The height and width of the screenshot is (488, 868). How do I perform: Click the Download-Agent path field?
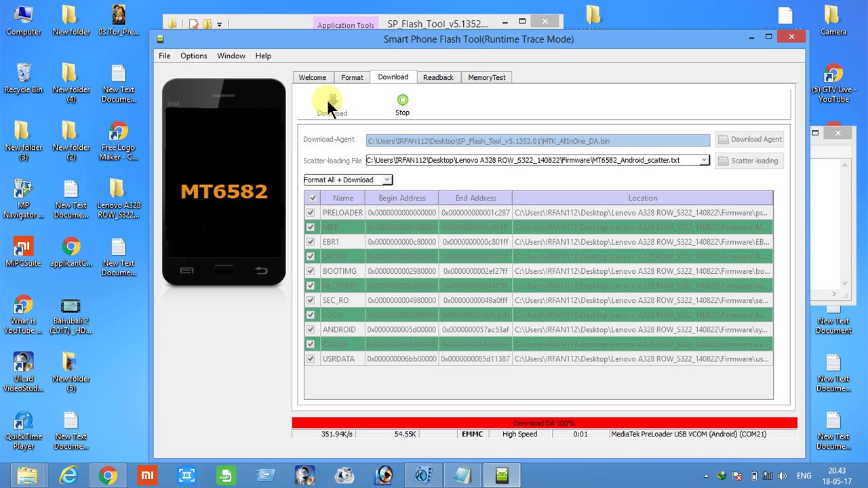click(x=538, y=141)
